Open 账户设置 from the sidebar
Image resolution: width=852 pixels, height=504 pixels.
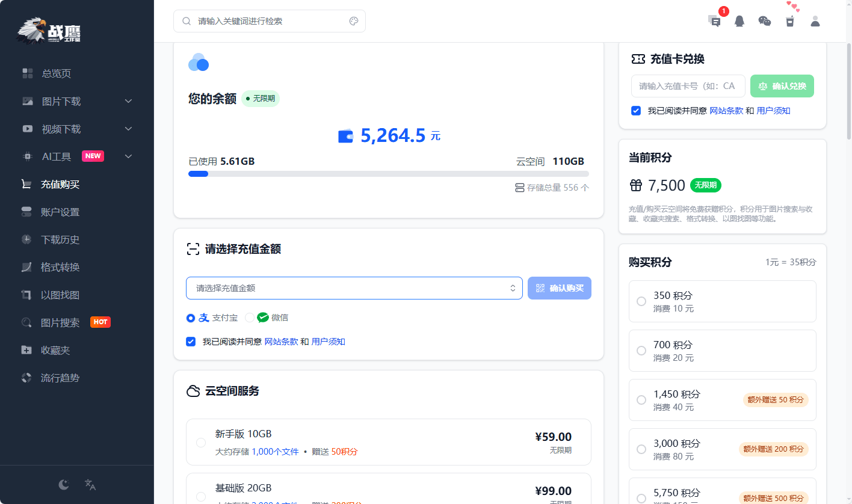click(60, 212)
